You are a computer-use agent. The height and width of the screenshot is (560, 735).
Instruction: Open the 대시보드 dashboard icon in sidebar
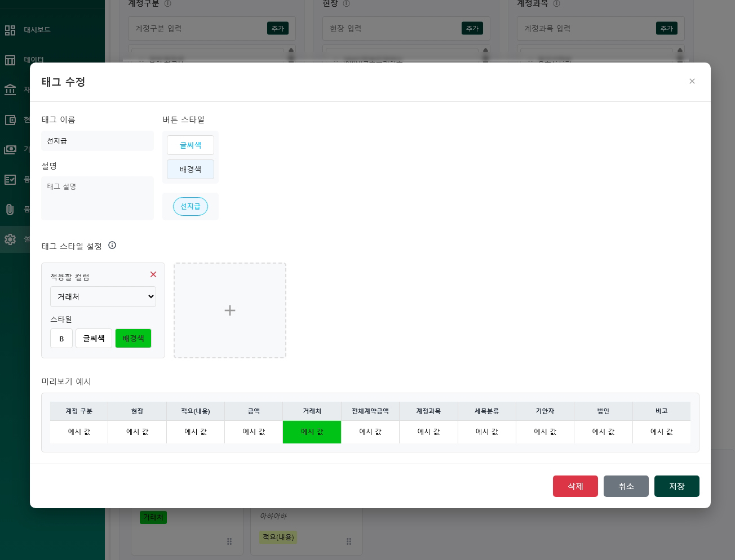point(10,30)
